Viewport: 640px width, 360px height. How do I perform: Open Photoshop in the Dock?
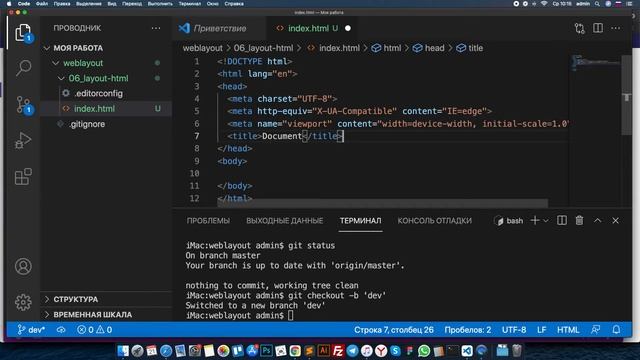[267, 351]
